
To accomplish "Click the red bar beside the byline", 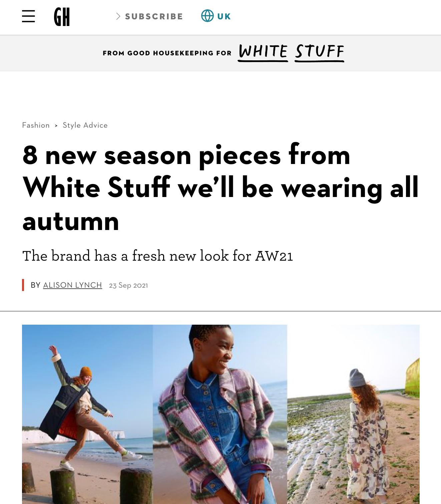I will pyautogui.click(x=23, y=285).
